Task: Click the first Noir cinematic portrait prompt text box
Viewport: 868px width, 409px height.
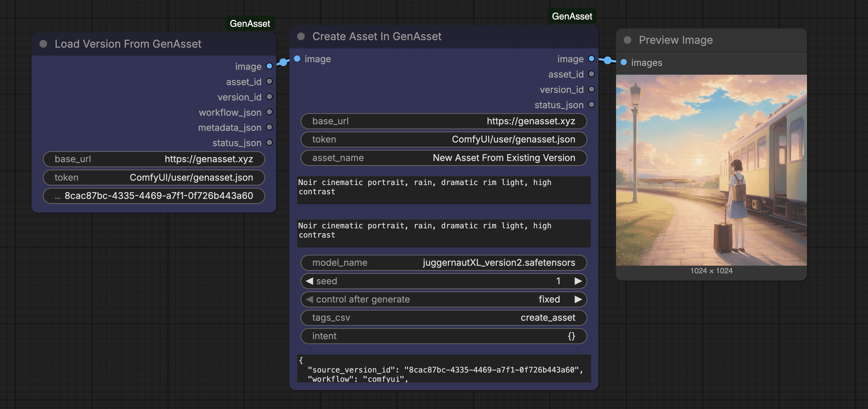Action: (x=443, y=190)
